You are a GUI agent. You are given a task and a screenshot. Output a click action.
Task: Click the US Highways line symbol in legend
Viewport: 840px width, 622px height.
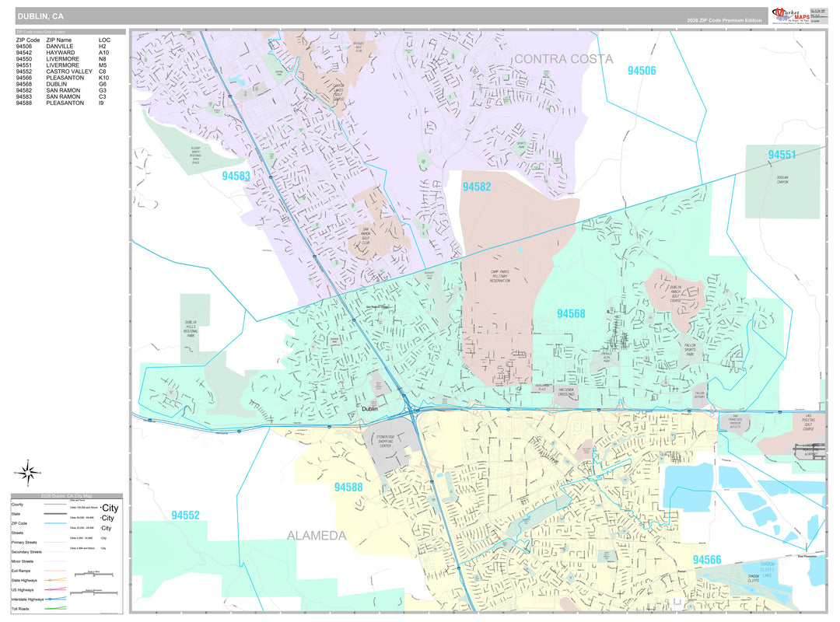(x=55, y=589)
